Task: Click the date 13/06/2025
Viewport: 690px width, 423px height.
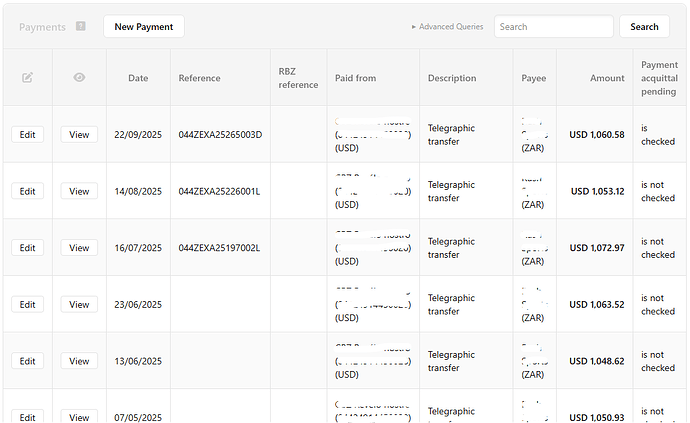Action: (x=138, y=361)
